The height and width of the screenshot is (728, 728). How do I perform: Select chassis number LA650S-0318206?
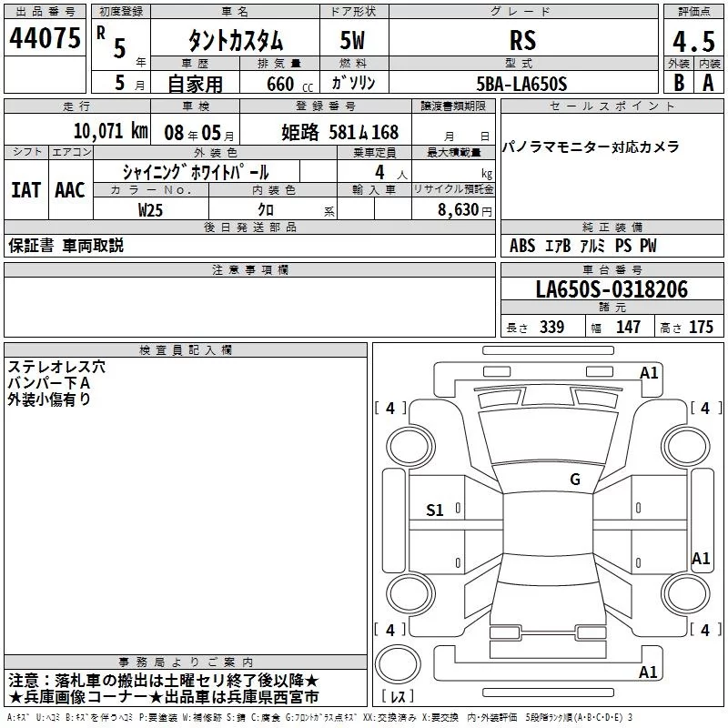point(612,289)
